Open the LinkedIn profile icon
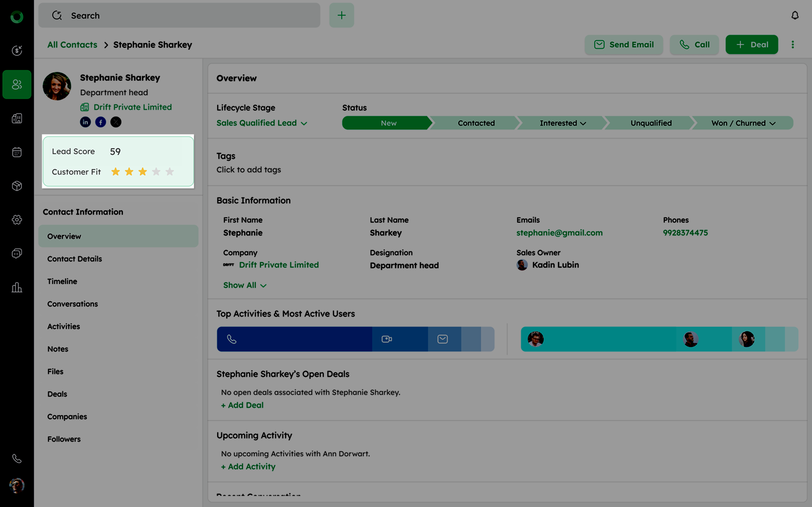 (85, 122)
